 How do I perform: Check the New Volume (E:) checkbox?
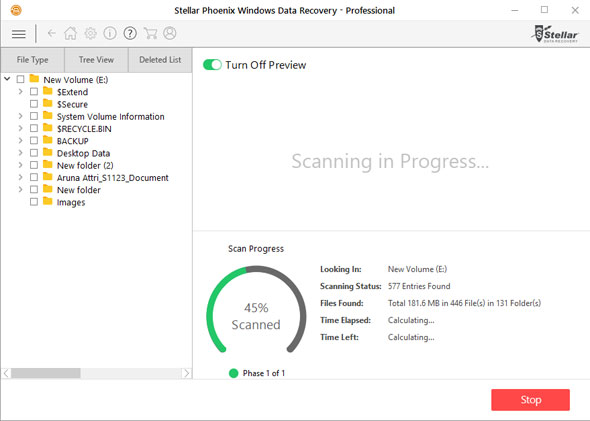click(20, 79)
